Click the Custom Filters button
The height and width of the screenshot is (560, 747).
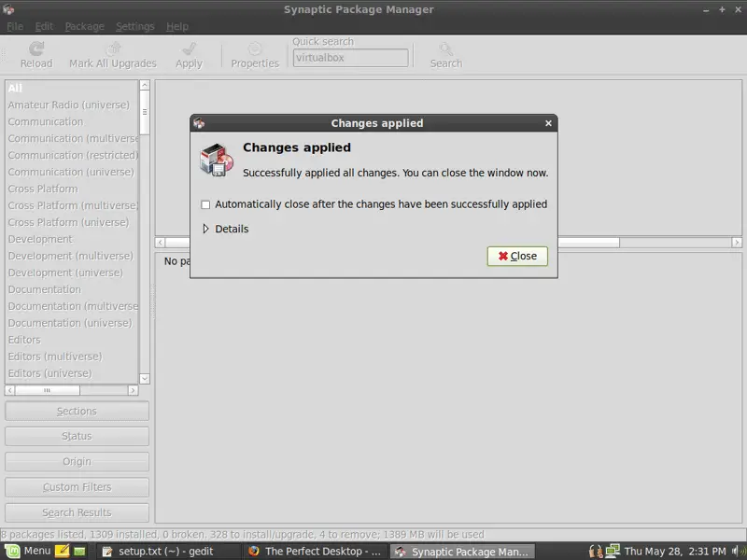click(77, 487)
